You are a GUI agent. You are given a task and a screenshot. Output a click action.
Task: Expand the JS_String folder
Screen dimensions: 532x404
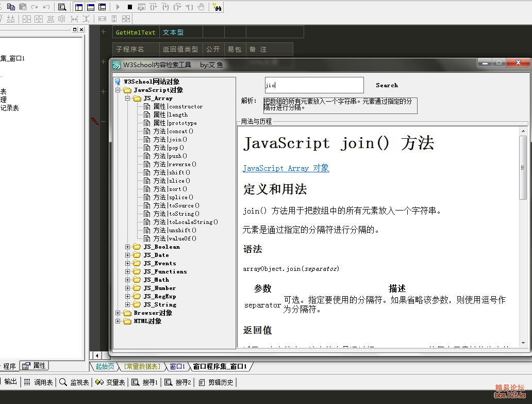pyautogui.click(x=127, y=304)
